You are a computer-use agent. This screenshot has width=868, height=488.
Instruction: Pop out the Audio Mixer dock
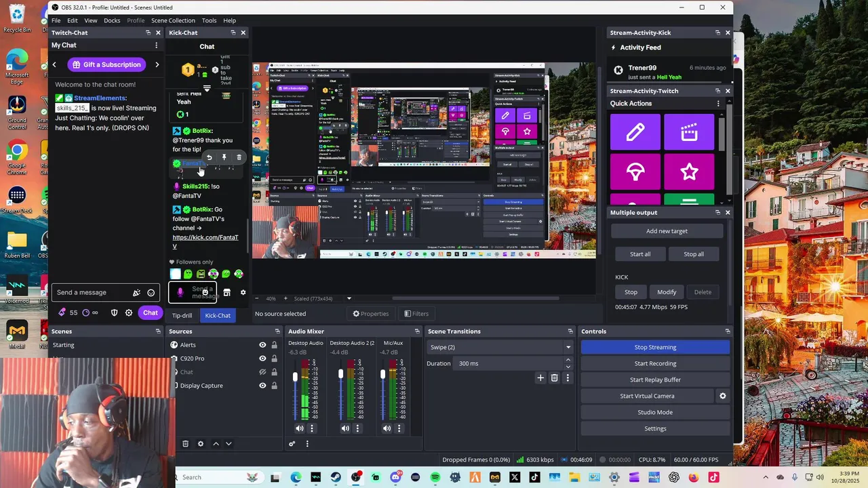coord(417,331)
